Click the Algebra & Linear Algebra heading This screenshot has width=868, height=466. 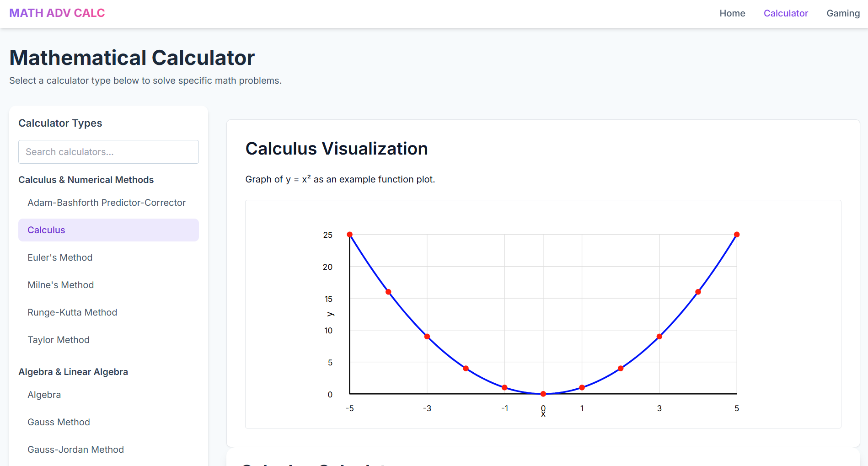point(73,372)
